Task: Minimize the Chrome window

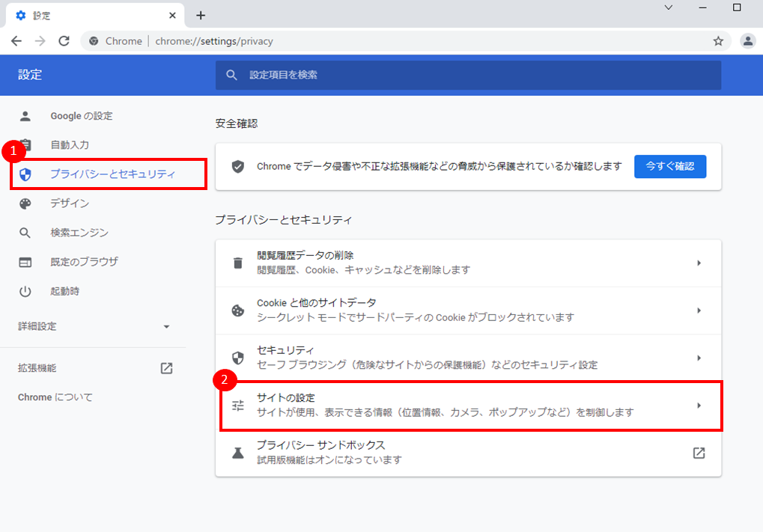Action: (702, 7)
